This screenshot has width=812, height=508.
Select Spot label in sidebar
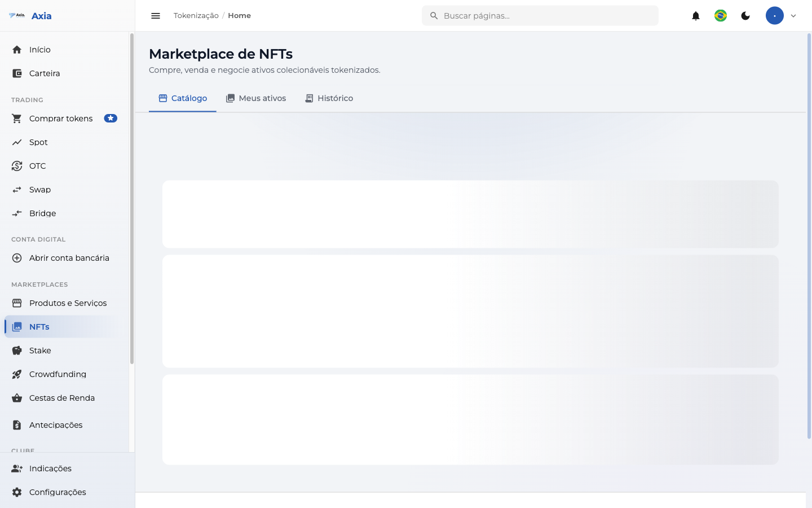pyautogui.click(x=38, y=142)
